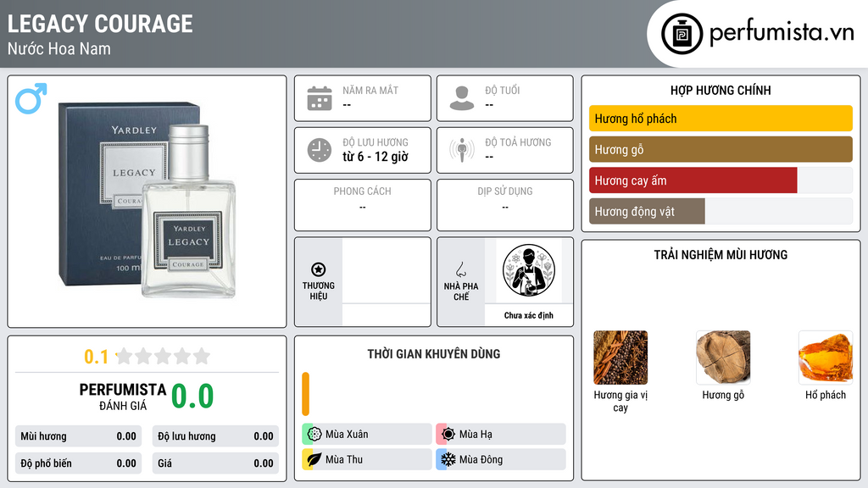868x488 pixels.
Task: Click the person icon beside Độ tuổi
Action: coord(462,98)
